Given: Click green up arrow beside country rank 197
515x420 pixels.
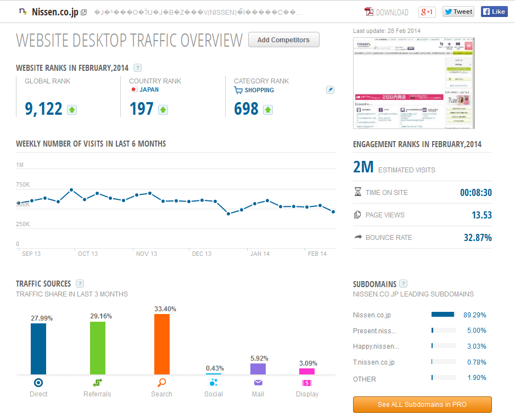Looking at the screenshot, I should click(163, 110).
